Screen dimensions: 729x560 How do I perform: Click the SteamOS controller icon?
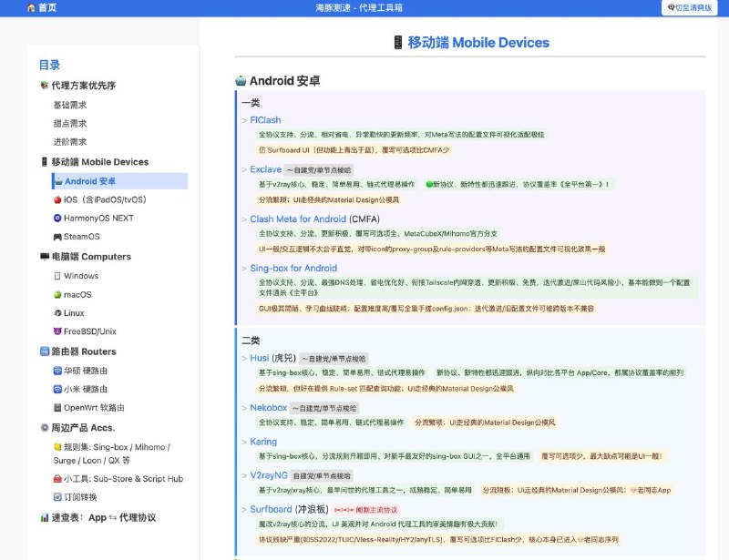(58, 237)
